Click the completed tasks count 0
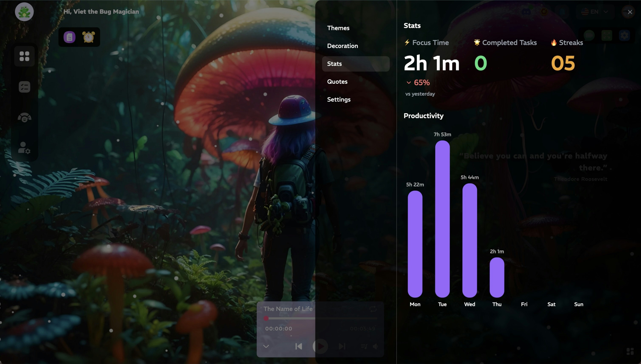 pos(481,63)
